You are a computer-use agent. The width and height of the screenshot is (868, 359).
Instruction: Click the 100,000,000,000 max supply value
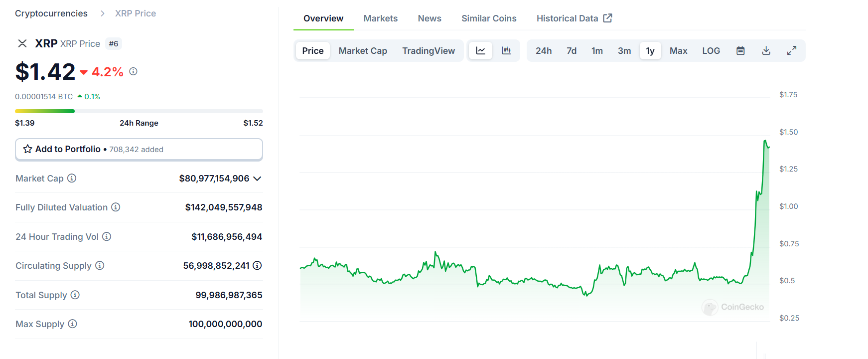click(x=225, y=324)
